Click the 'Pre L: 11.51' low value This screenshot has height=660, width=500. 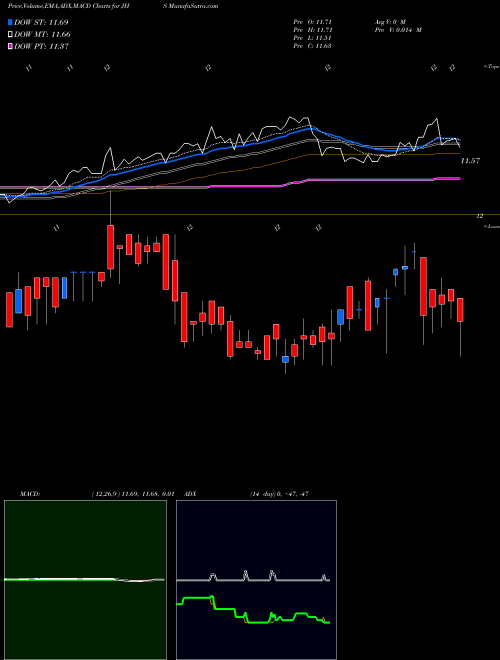[x=313, y=38]
